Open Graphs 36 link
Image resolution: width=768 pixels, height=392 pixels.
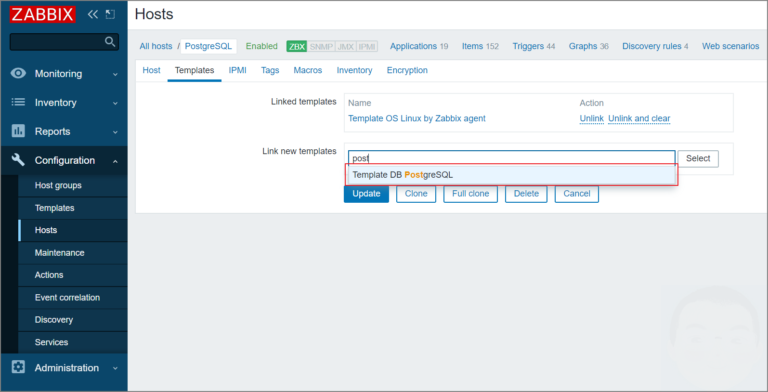click(x=588, y=46)
